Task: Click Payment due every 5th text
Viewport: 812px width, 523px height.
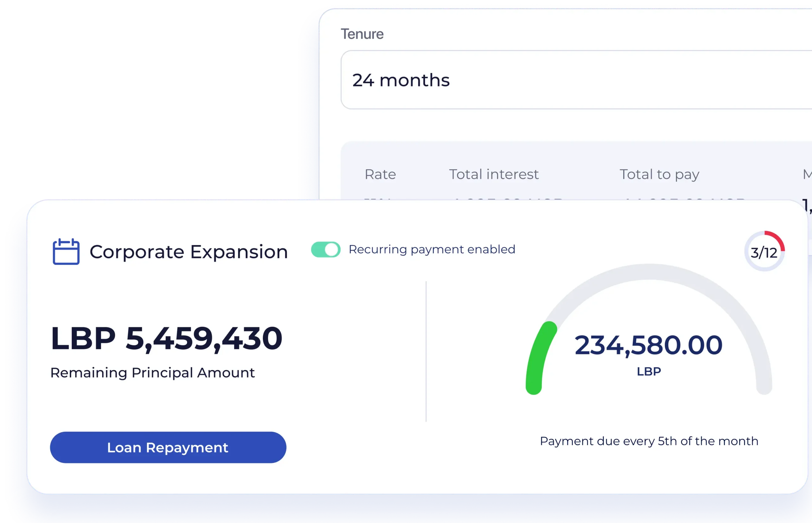Action: (649, 441)
